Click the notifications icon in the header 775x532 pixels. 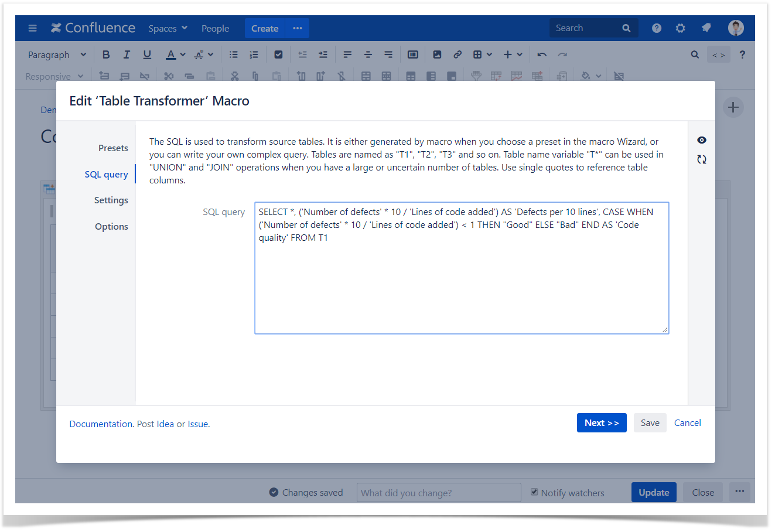click(706, 28)
